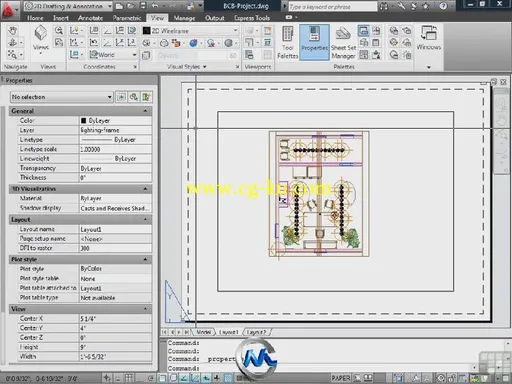
Task: Open the Help question mark icon
Action: click(x=443, y=6)
